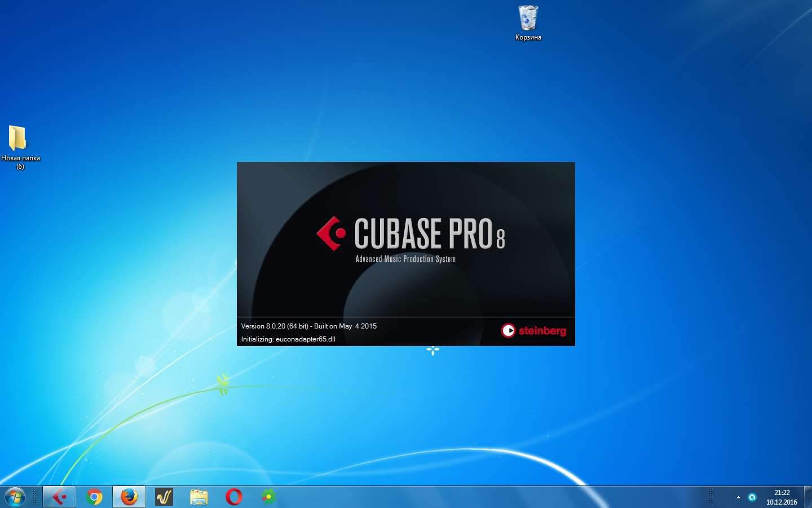Open the Корзина recycle bin desktop icon
Image resolution: width=812 pixels, height=508 pixels.
click(x=528, y=23)
